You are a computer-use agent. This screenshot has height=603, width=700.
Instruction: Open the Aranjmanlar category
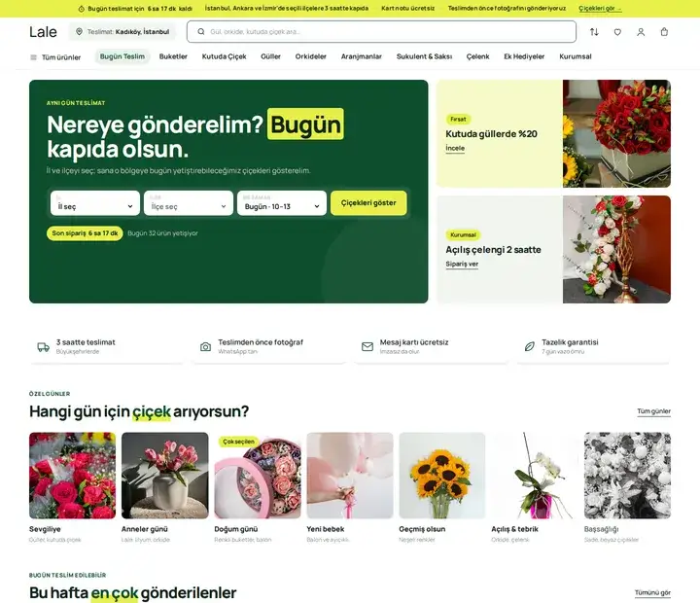pos(361,56)
